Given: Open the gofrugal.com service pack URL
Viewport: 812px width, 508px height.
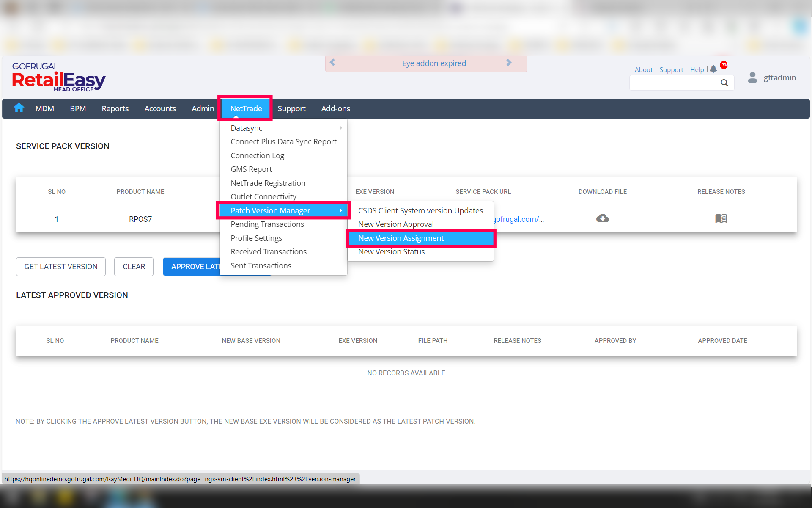Looking at the screenshot, I should tap(518, 219).
